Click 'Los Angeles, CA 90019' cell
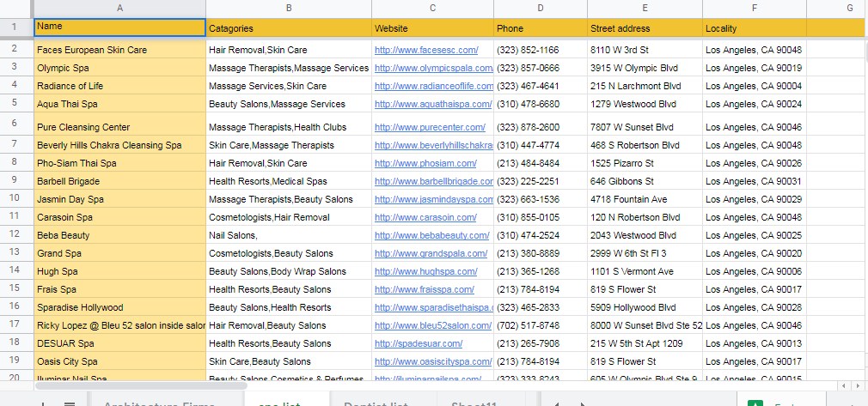This screenshot has width=868, height=406. (755, 68)
